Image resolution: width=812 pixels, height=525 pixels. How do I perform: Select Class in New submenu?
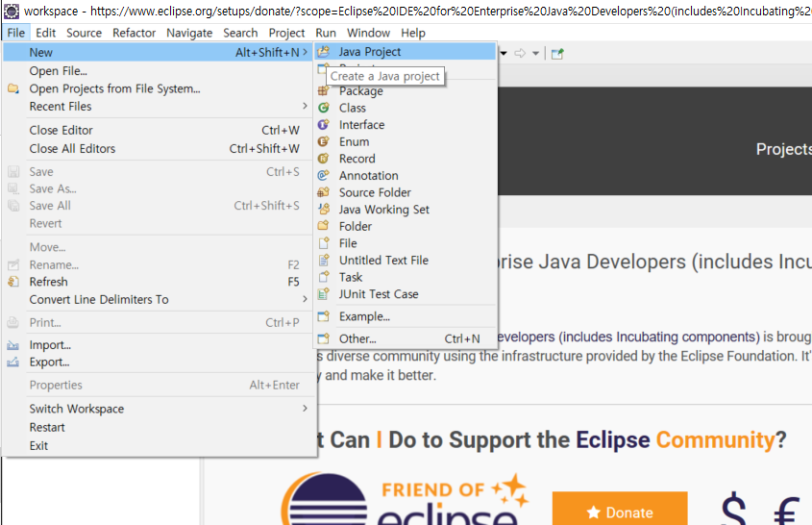(x=405, y=108)
